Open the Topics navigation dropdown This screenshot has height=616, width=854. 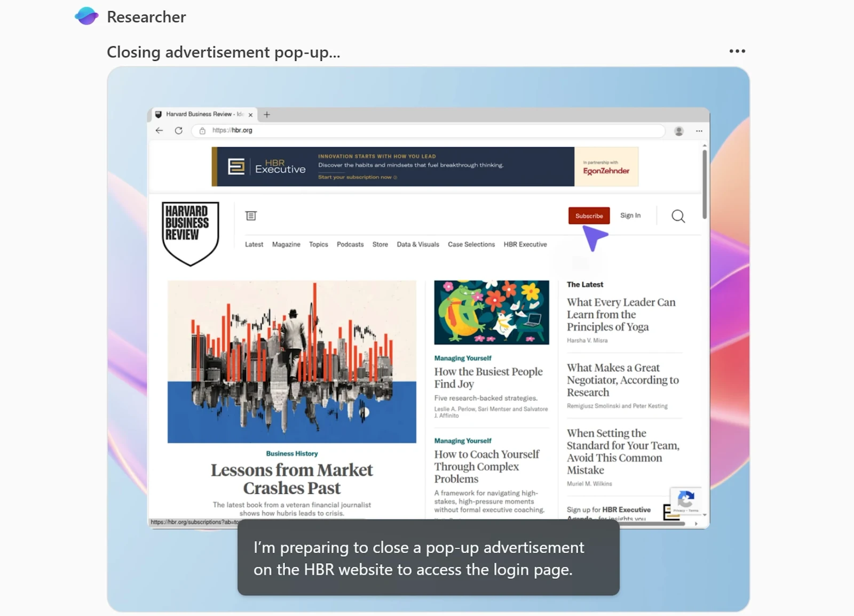click(x=318, y=244)
